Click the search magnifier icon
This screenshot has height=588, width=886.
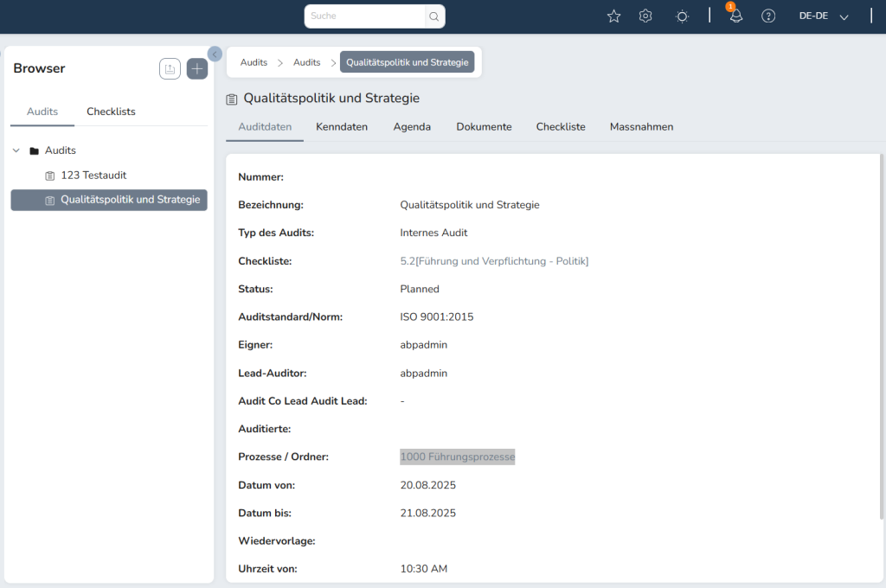(x=434, y=16)
